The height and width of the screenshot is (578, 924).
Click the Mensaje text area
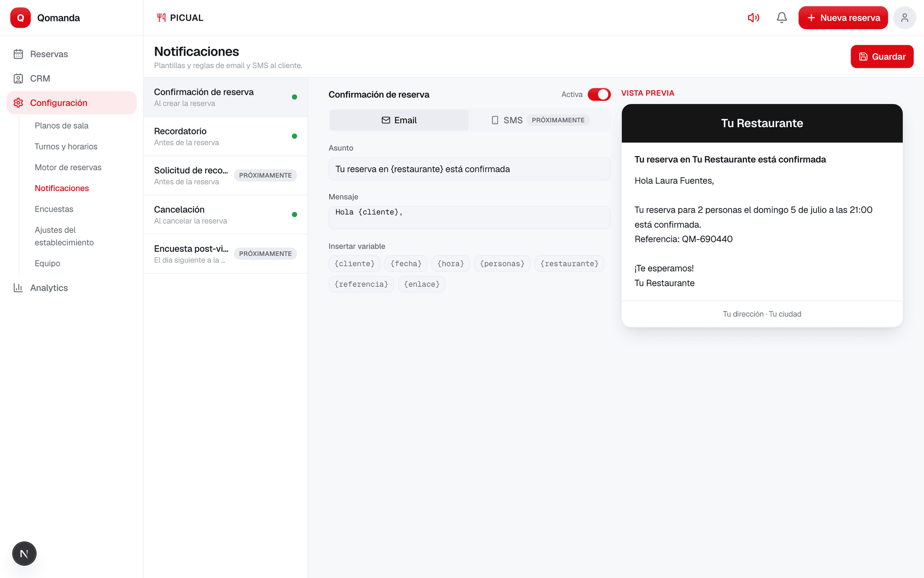(469, 217)
